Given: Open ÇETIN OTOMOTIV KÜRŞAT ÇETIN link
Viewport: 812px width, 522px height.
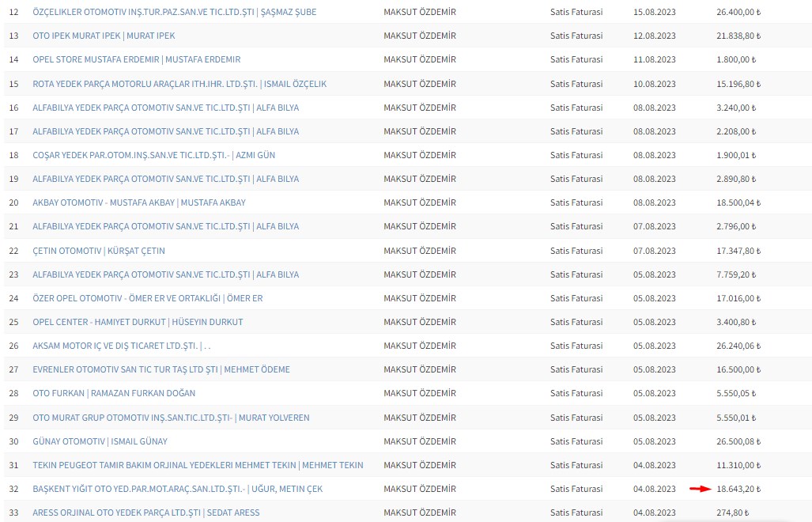Looking at the screenshot, I should [98, 251].
